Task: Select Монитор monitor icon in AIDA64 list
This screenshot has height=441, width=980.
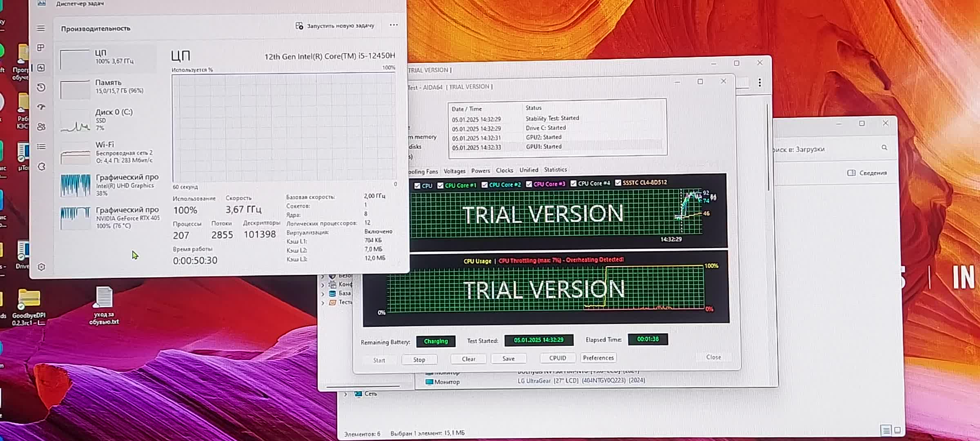Action: pyautogui.click(x=429, y=382)
